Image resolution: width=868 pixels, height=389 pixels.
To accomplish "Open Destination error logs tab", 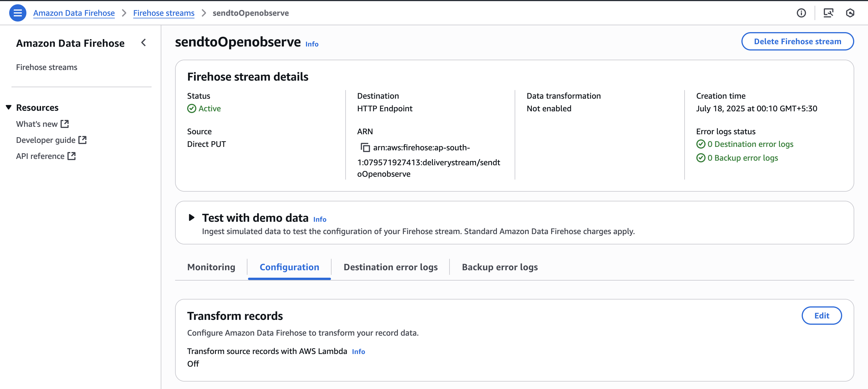I will pos(390,267).
